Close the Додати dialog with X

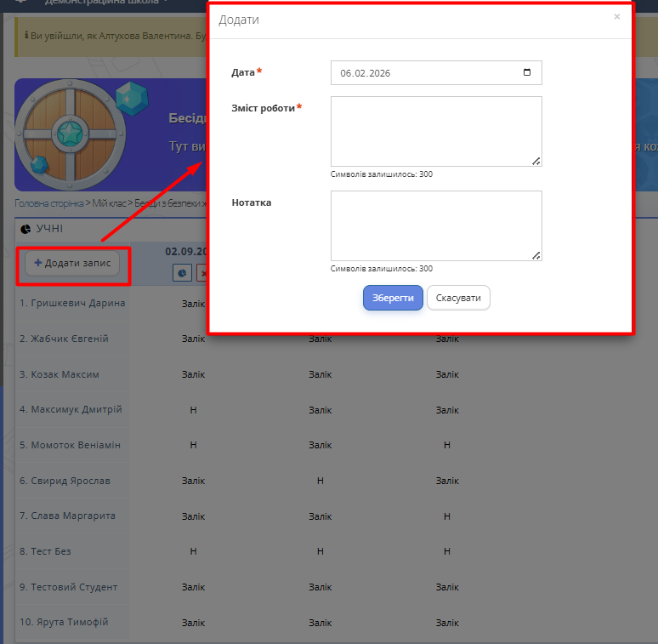pos(617,16)
